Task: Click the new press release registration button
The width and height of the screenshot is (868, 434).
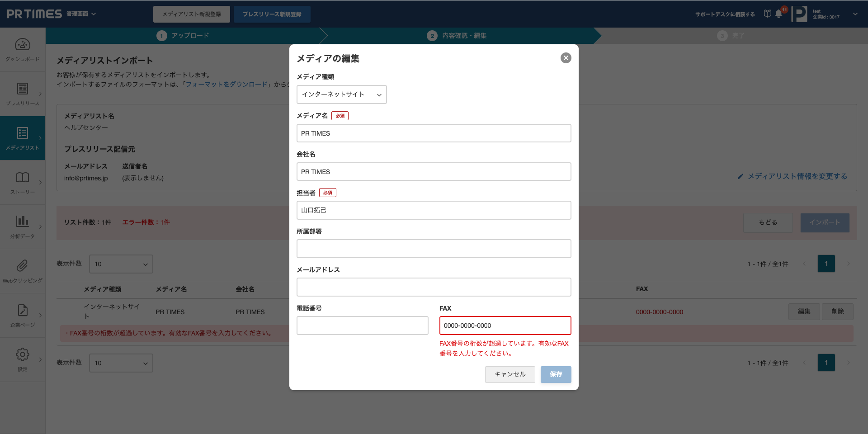Action: 272,14
